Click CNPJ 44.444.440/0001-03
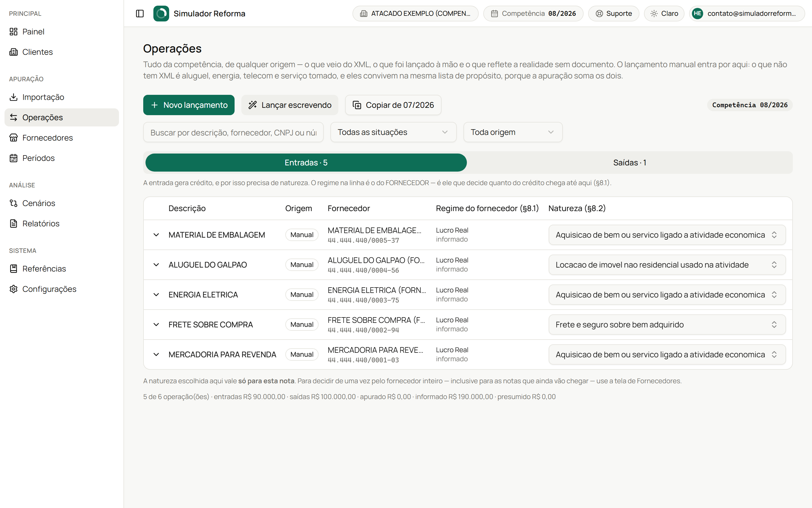This screenshot has height=508, width=812. pos(363,360)
